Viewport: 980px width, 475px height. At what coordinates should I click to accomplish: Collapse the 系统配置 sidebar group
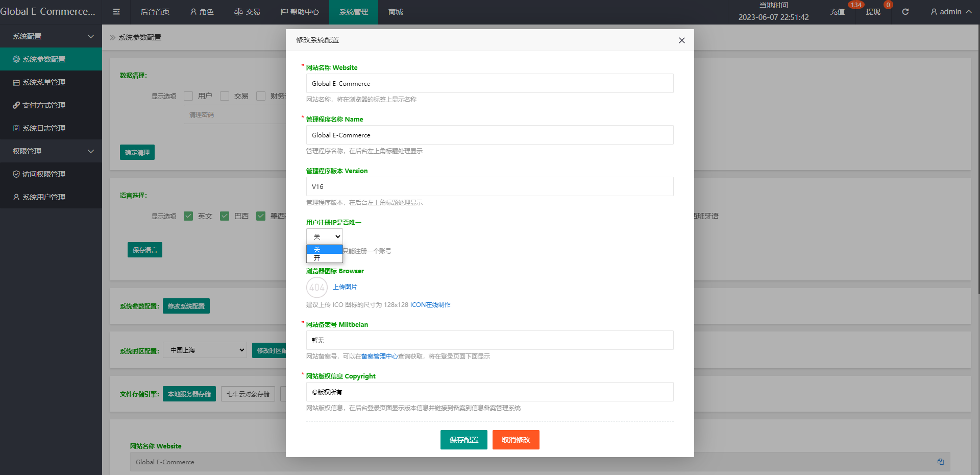pos(51,36)
